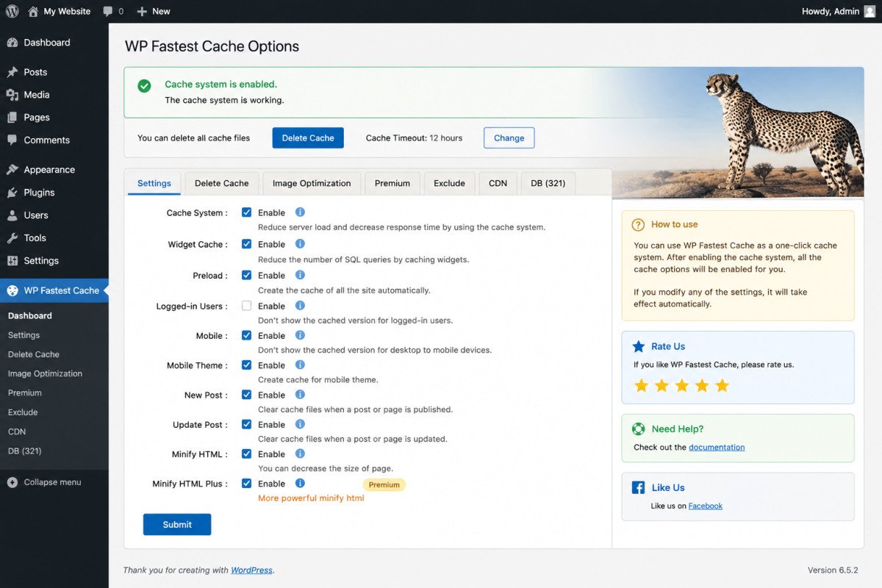
Task: Open the admin avatar beside Howdy, Admin
Action: 870,11
